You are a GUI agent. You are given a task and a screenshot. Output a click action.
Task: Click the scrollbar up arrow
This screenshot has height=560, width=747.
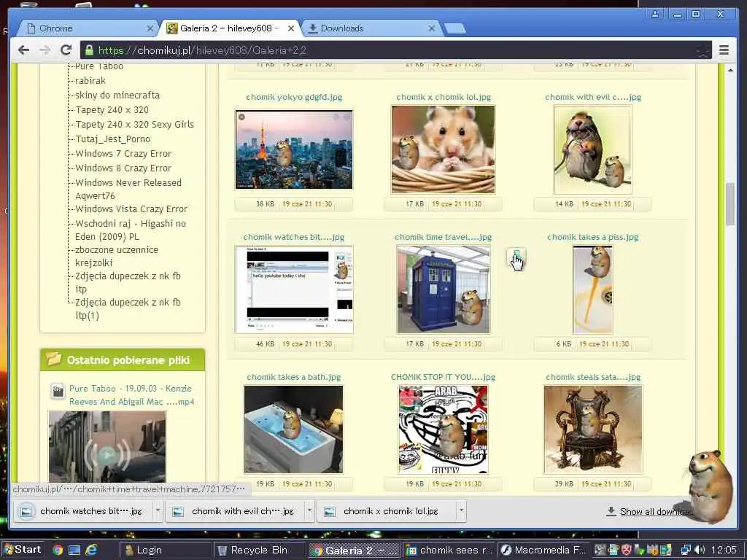(729, 70)
